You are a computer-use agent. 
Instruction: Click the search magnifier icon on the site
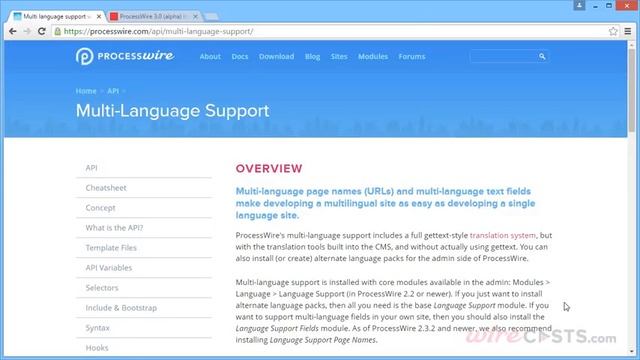point(542,56)
